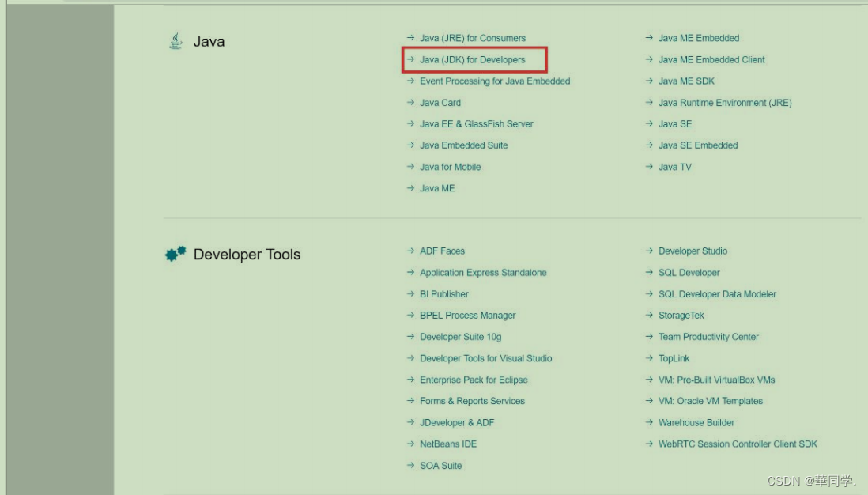Click the Java coffee cup icon
Image resolution: width=868 pixels, height=495 pixels.
(175, 41)
